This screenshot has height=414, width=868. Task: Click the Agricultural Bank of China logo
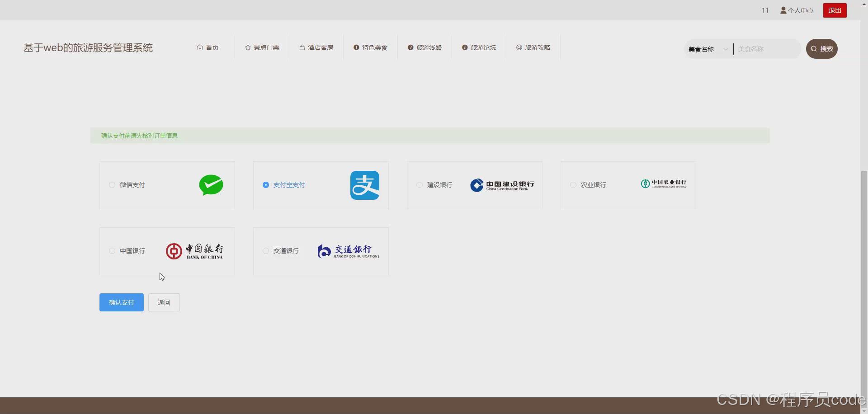click(x=664, y=183)
